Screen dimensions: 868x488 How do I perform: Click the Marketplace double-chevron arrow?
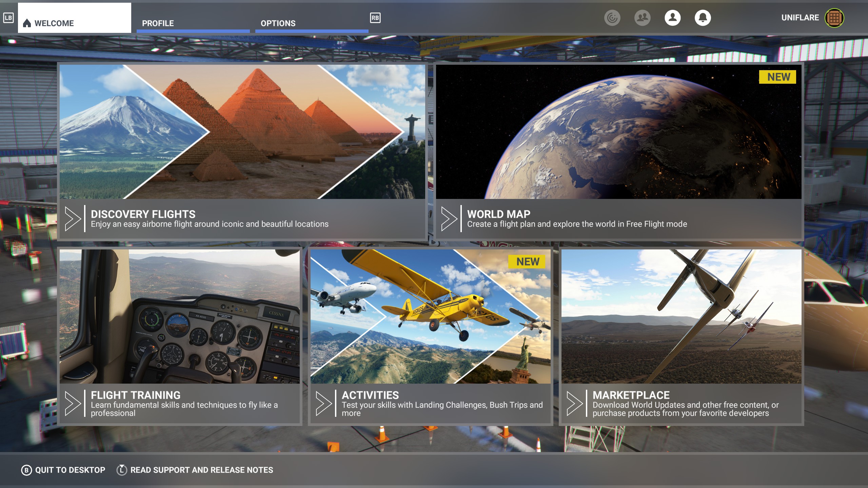point(574,403)
